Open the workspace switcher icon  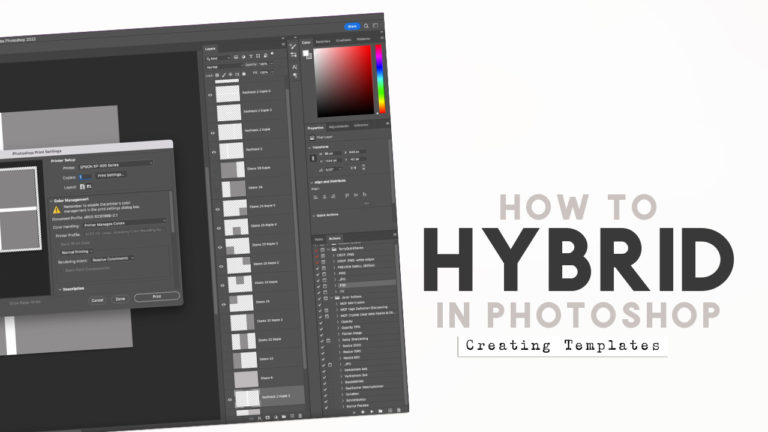[x=375, y=25]
